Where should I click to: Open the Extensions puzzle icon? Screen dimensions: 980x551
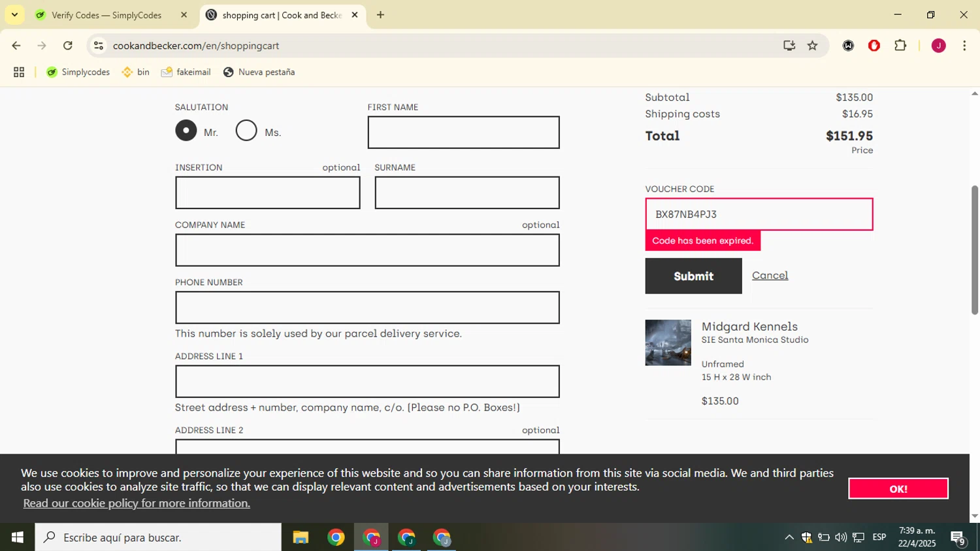tap(900, 46)
